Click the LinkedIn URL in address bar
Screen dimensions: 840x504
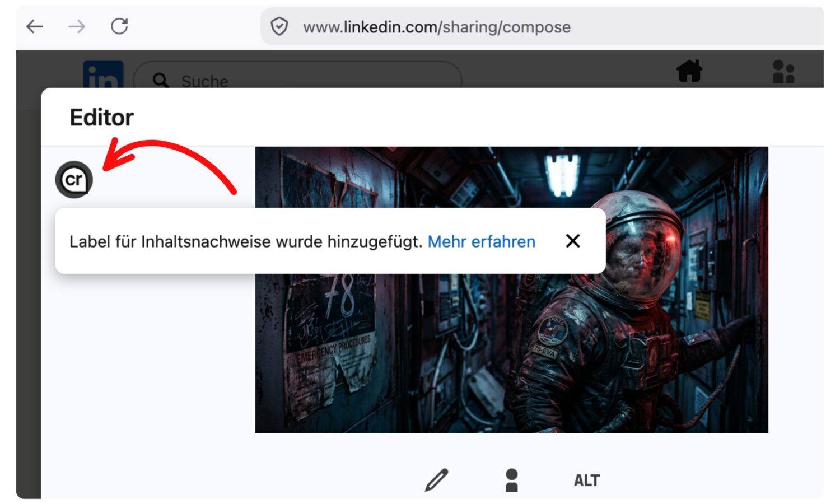[437, 27]
